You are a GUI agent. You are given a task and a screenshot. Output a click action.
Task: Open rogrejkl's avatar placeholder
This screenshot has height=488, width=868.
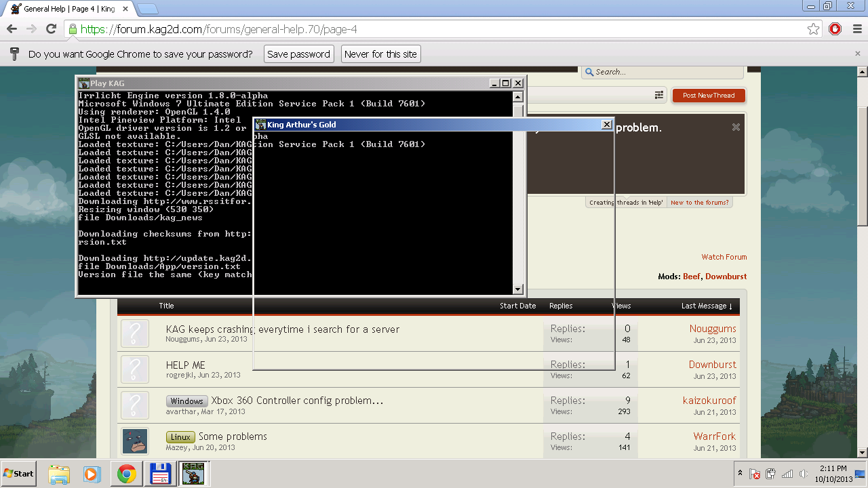(x=135, y=369)
